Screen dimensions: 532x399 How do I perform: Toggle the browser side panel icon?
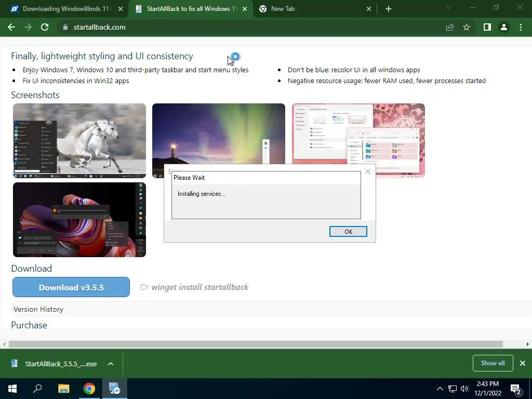point(487,27)
